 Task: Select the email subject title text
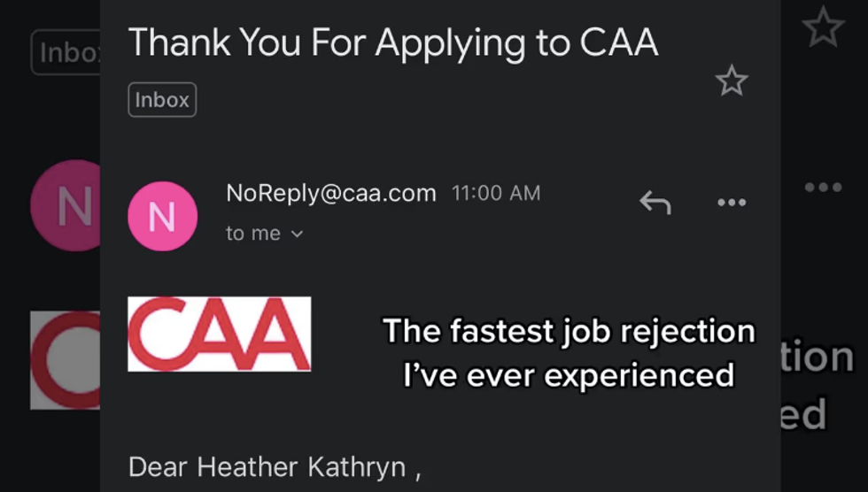[x=393, y=42]
